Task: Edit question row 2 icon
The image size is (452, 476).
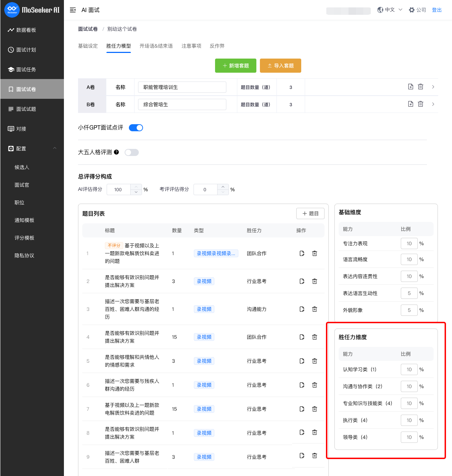Action: [302, 281]
